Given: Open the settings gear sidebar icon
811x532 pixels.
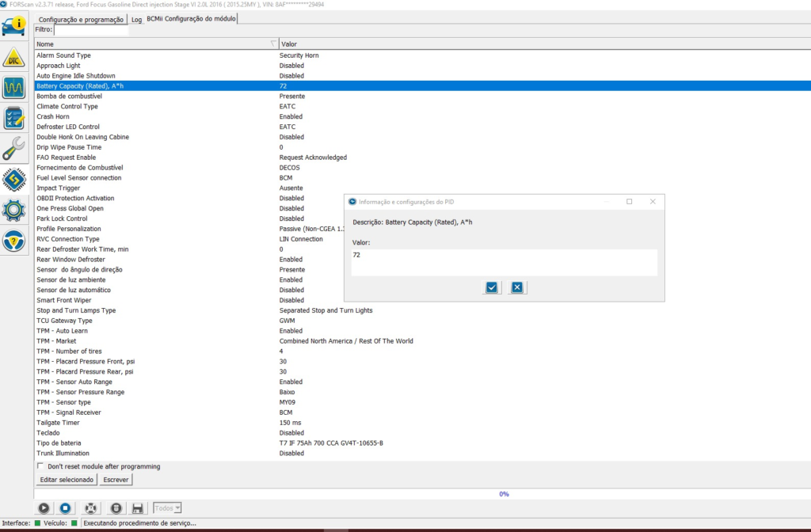Looking at the screenshot, I should (x=14, y=211).
